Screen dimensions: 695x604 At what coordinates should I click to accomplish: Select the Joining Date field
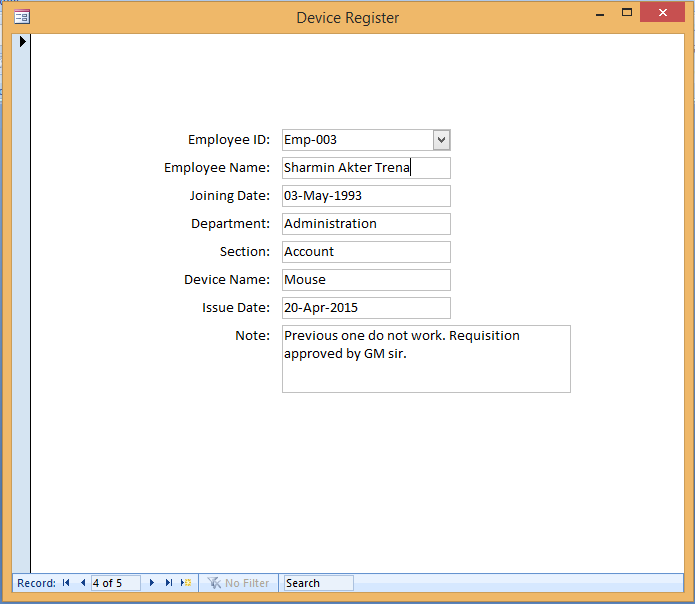point(366,196)
